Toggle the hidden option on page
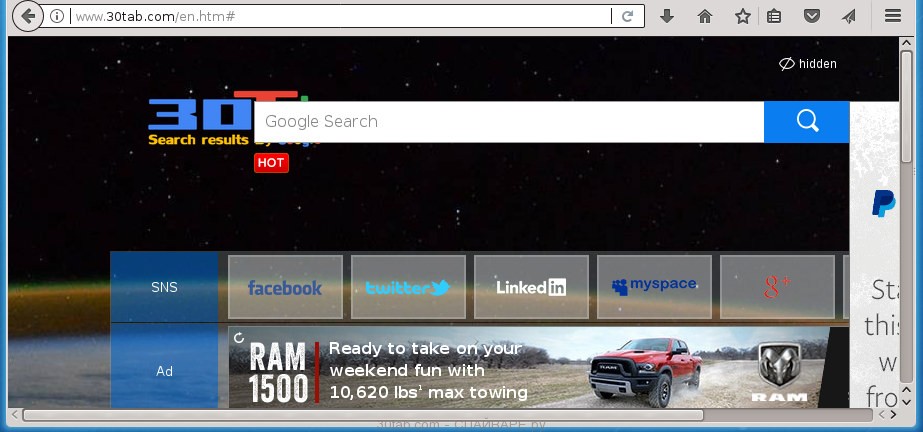The image size is (923, 432). point(808,64)
